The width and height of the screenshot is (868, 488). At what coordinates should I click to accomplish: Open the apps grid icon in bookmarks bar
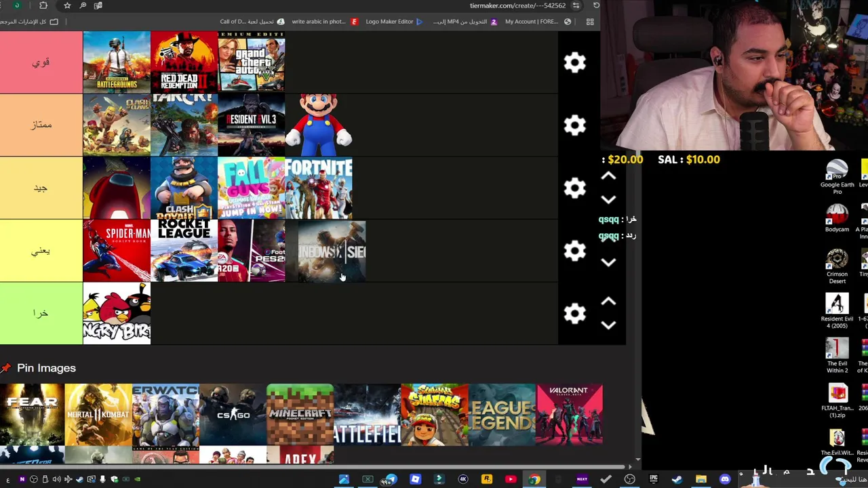click(590, 22)
